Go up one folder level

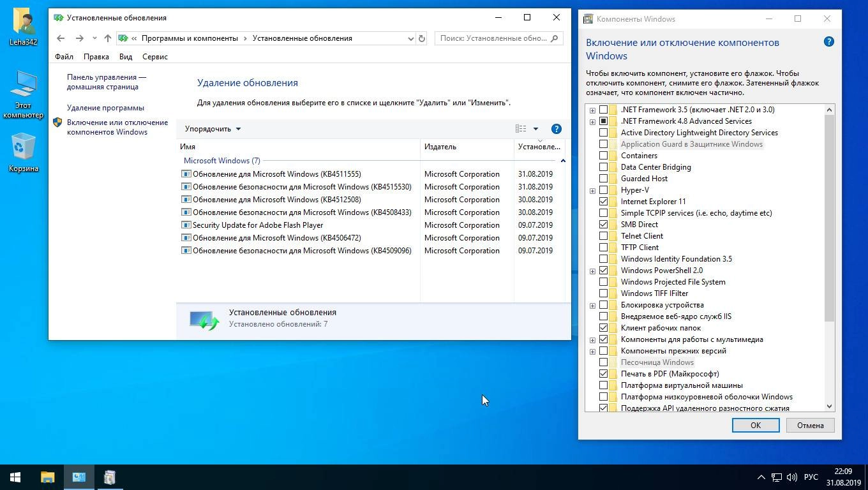click(107, 38)
